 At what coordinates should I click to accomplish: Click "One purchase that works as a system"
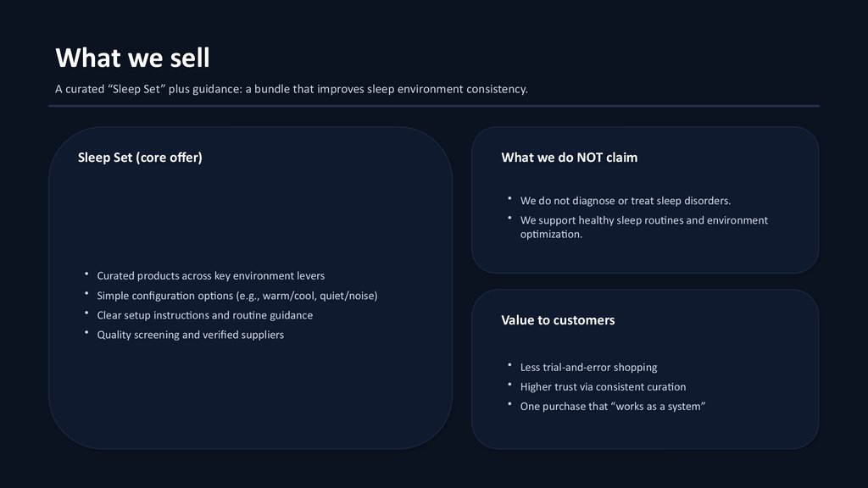[613, 407]
